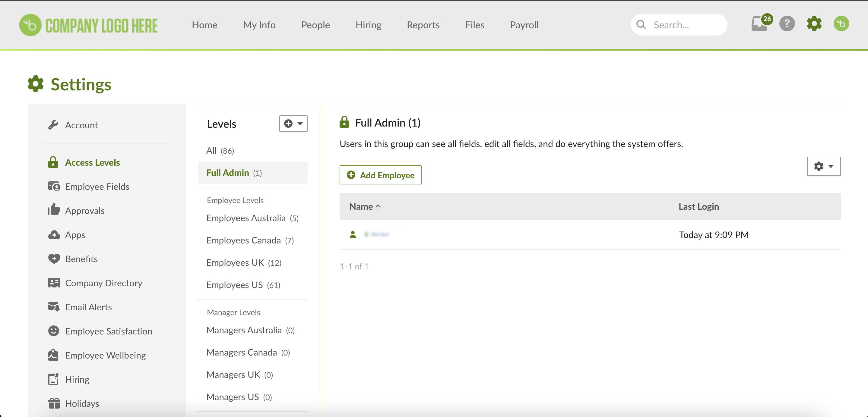868x417 pixels.
Task: Select the Approvals thumbs-up icon
Action: 54,210
